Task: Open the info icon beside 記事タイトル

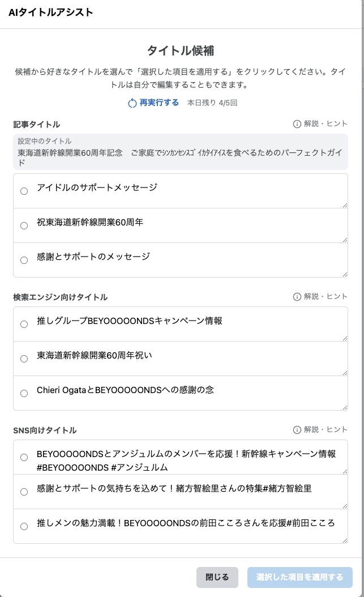Action: [297, 123]
